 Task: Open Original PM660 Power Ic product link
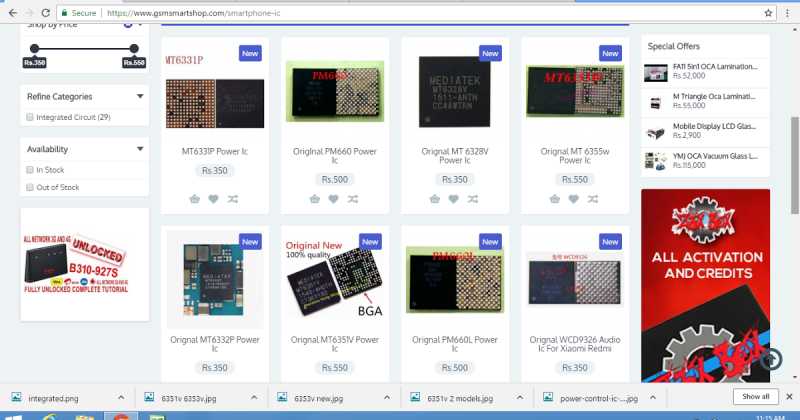click(335, 156)
